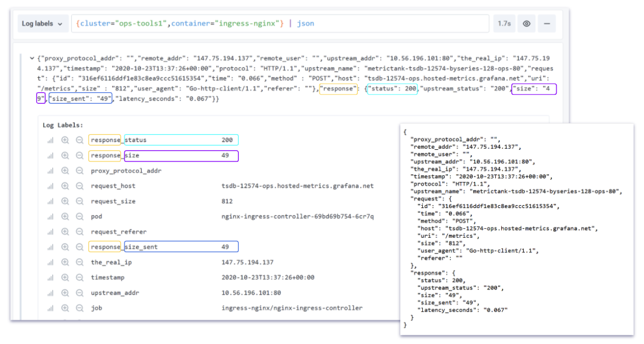The width and height of the screenshot is (644, 344).
Task: Filter out value of request_referer label
Action: tap(80, 232)
